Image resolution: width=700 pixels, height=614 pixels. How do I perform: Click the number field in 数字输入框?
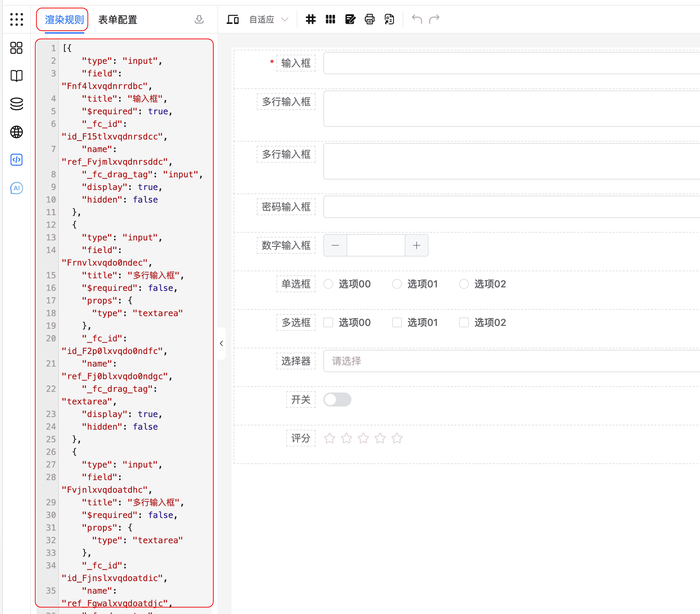tap(376, 245)
